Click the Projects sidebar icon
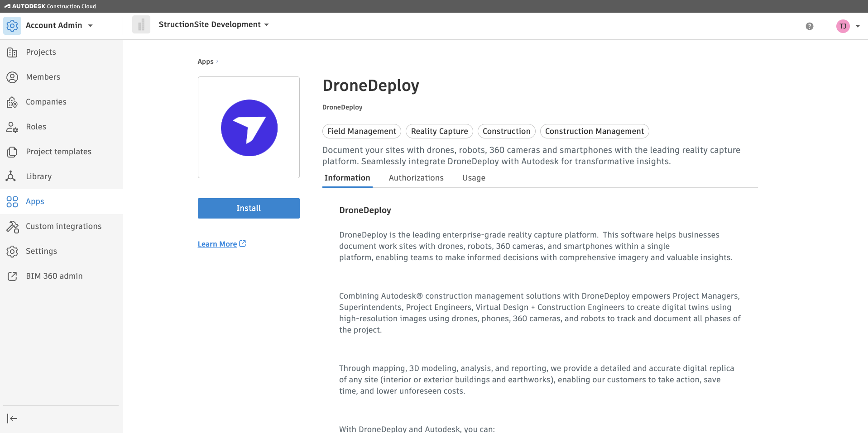This screenshot has height=433, width=868. coord(12,52)
